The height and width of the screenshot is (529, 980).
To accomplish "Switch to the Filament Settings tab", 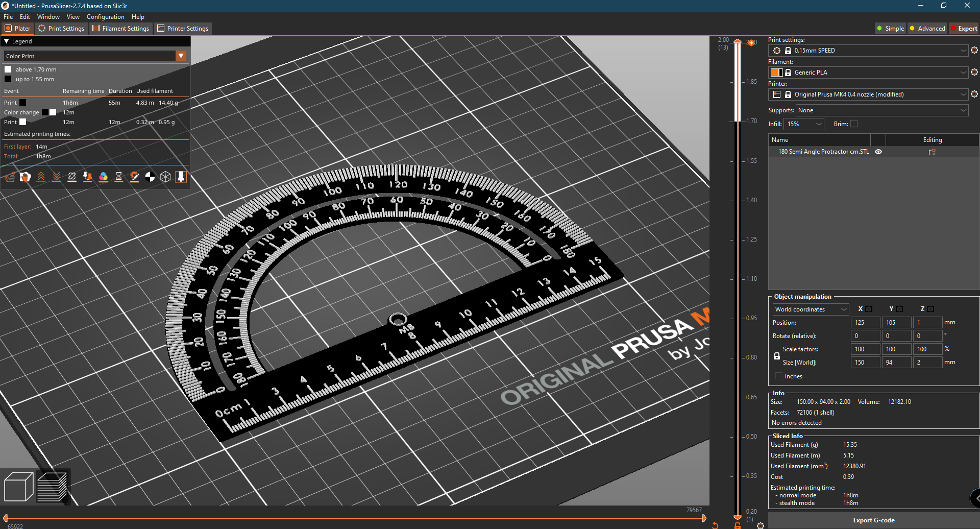I will (120, 29).
